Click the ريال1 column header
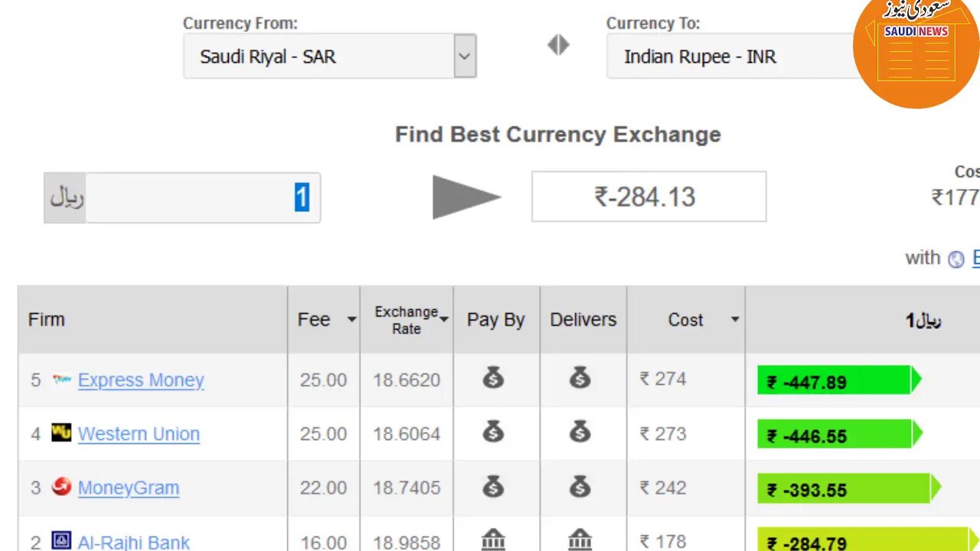Viewport: 980px width, 551px height. (923, 321)
